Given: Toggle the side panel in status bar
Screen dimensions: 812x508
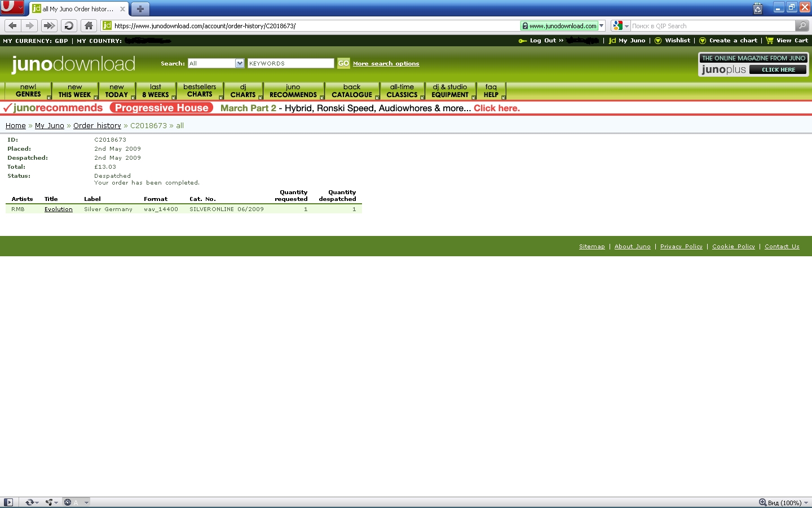Looking at the screenshot, I should coord(8,502).
